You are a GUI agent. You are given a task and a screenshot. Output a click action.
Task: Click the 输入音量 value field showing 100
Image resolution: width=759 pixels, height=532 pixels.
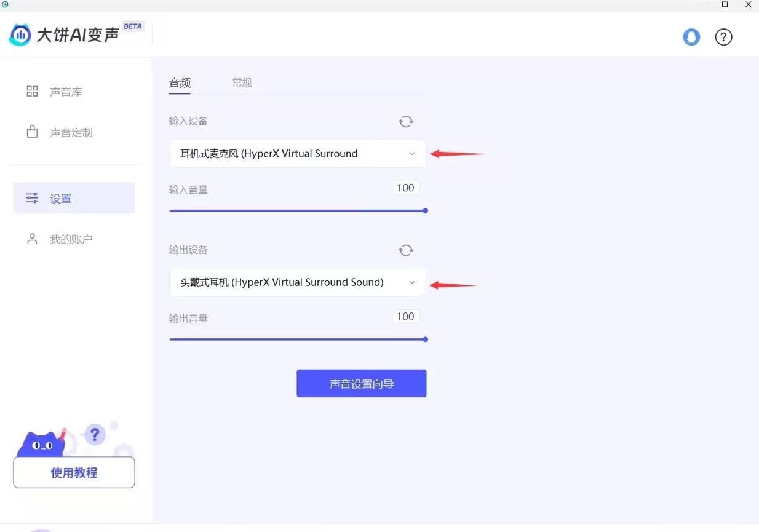(x=405, y=188)
